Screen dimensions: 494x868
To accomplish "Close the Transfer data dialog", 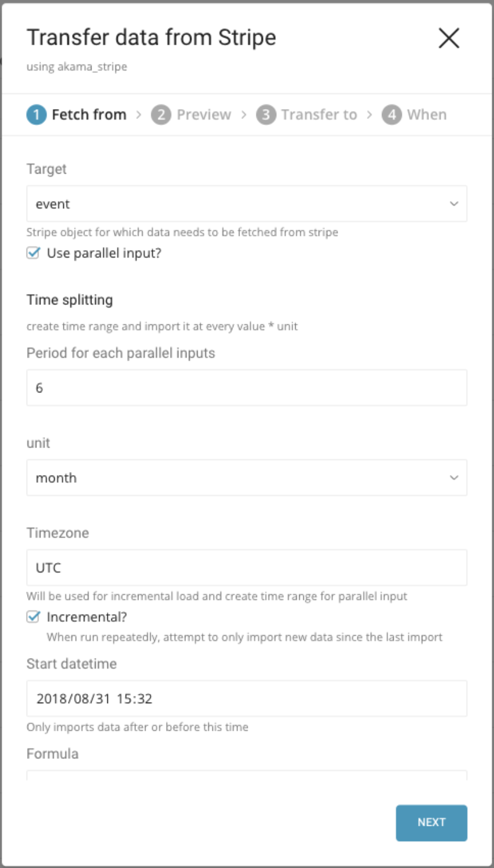I will [449, 39].
